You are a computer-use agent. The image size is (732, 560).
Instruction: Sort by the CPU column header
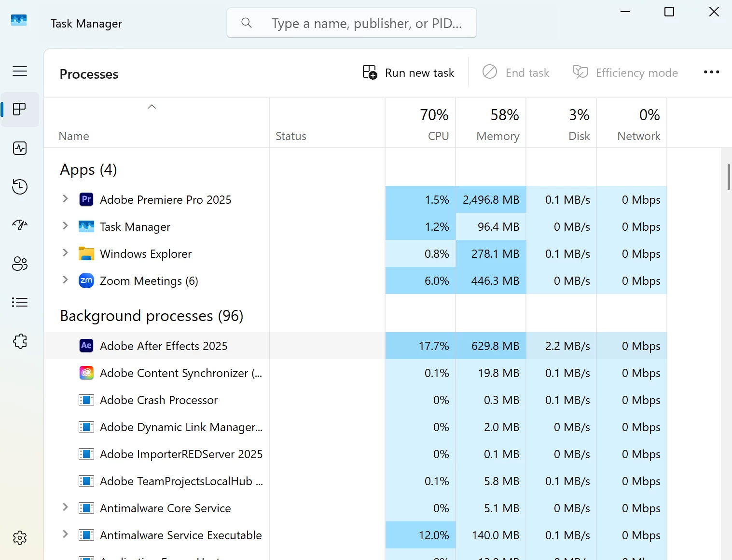pos(420,123)
